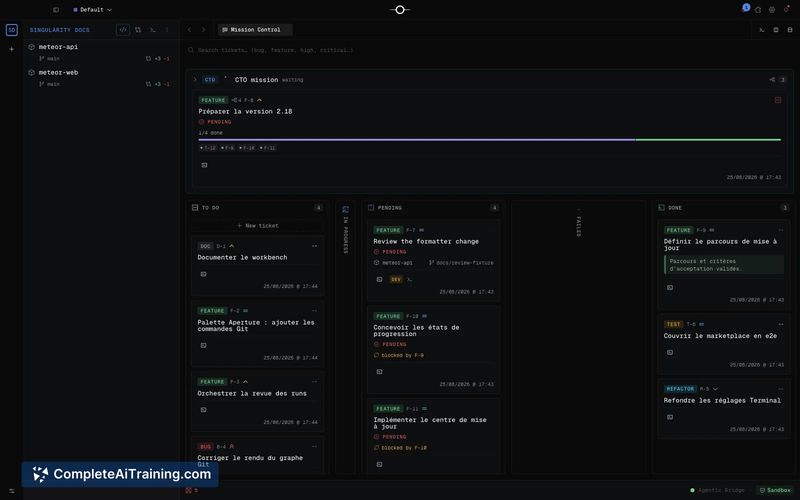The image size is (800, 500).
Task: Open chat icon on Palette Aperture card
Action: [x=204, y=345]
